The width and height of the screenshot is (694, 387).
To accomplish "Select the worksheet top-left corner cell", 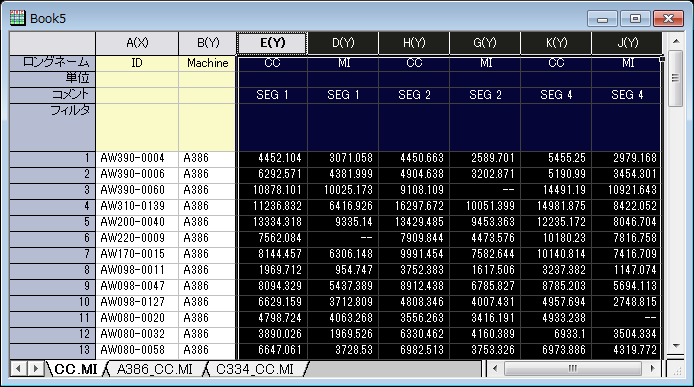I will 52,43.
